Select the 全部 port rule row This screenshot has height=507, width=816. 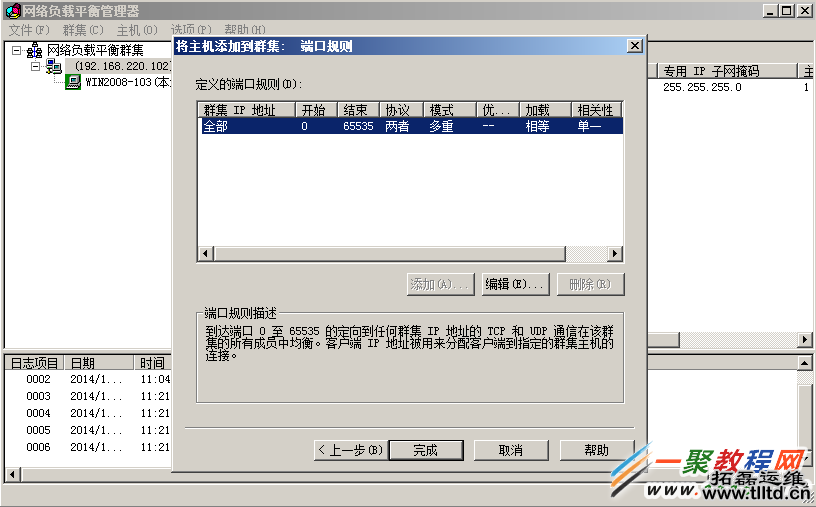(412, 126)
